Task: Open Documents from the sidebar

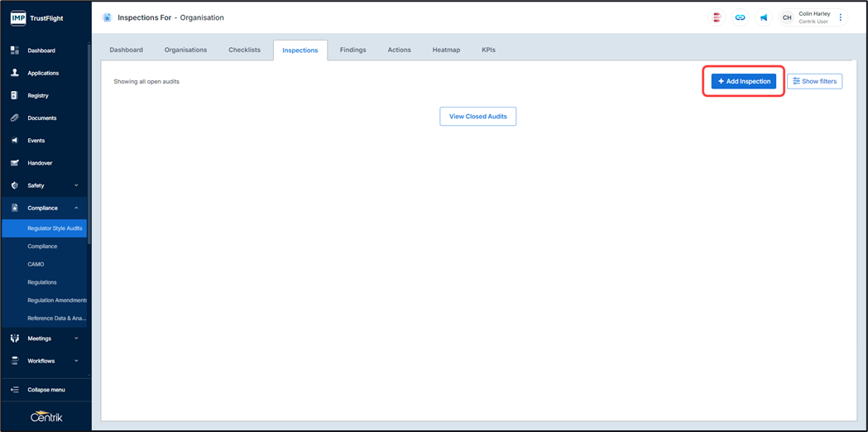Action: (x=41, y=118)
